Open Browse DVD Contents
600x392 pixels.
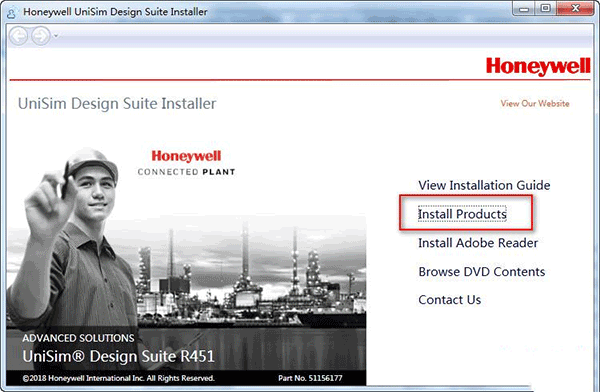click(x=481, y=271)
